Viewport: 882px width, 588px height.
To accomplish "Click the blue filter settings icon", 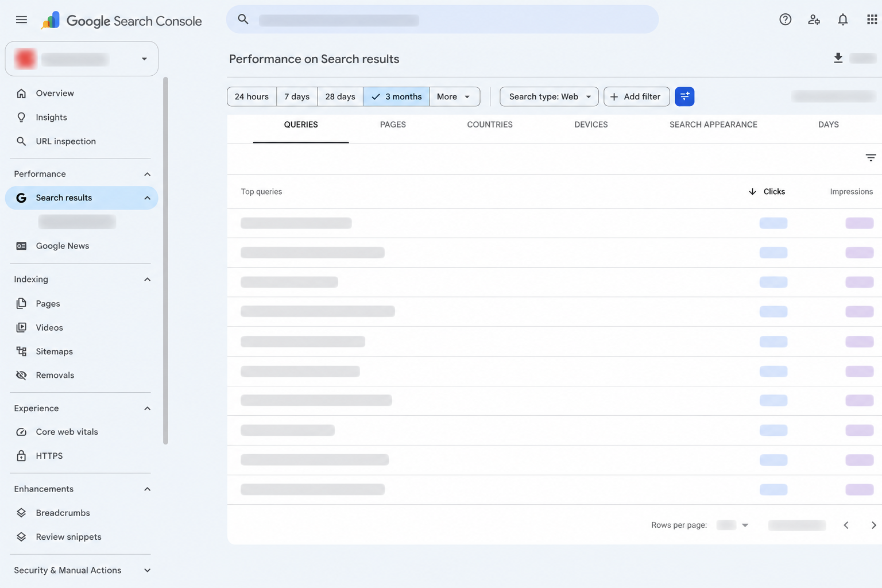I will click(x=684, y=96).
